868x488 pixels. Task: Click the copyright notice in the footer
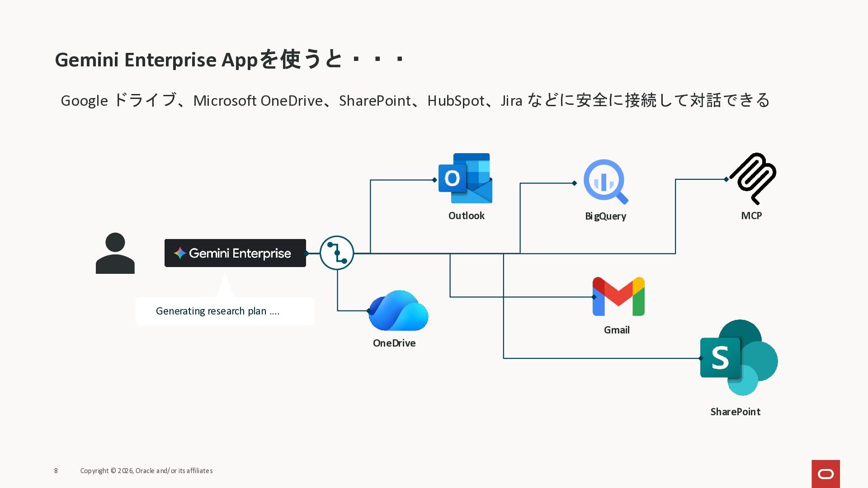[x=146, y=471]
